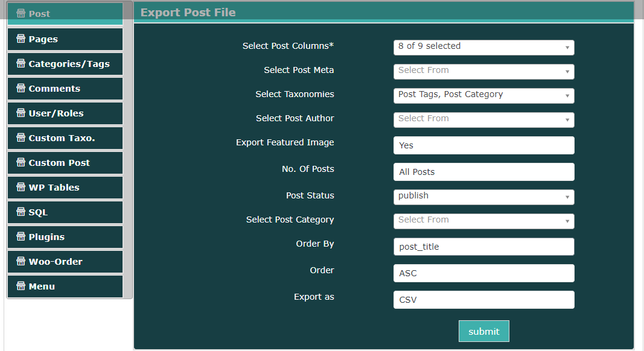Open the Select Post Author dropdown
Screen dimensions: 644x351
click(483, 119)
